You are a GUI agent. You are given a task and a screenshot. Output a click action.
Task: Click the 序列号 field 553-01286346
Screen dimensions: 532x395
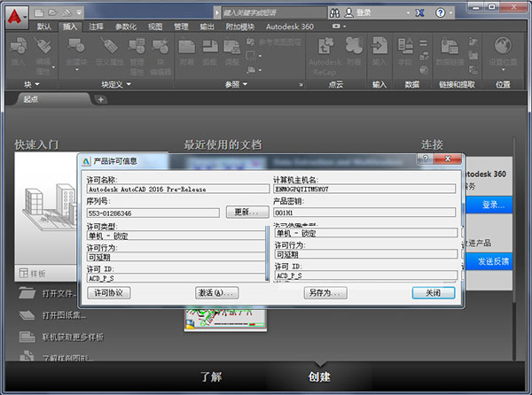[x=153, y=213]
